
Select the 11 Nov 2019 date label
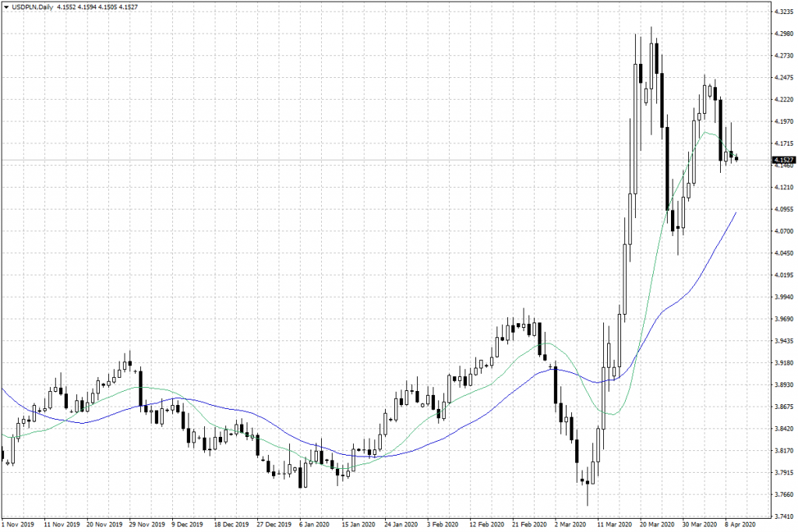click(x=62, y=524)
